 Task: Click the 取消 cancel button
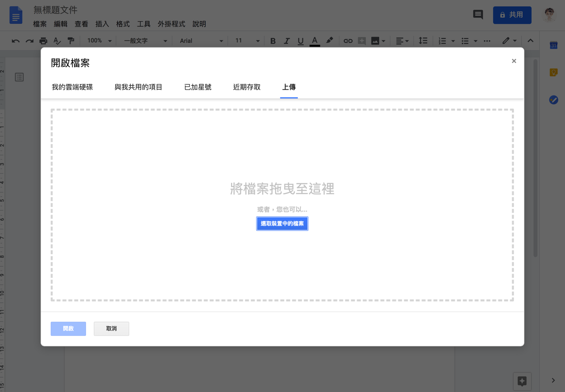pos(111,328)
